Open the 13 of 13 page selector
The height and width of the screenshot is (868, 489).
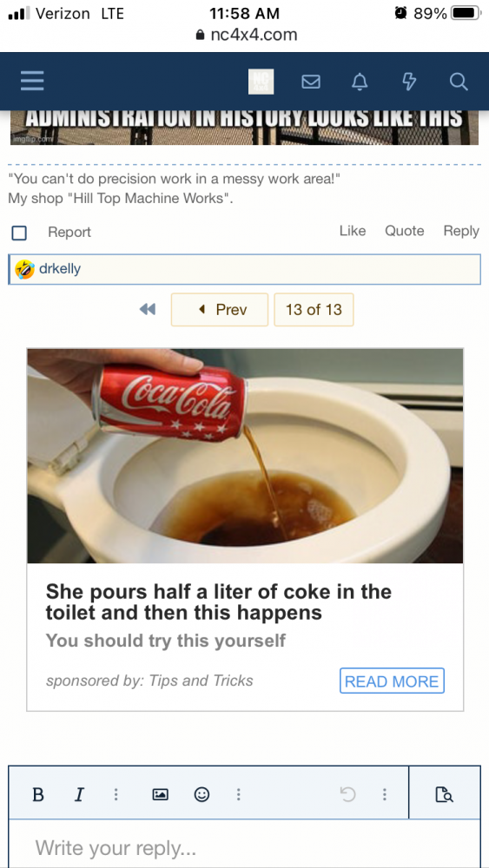coord(314,310)
